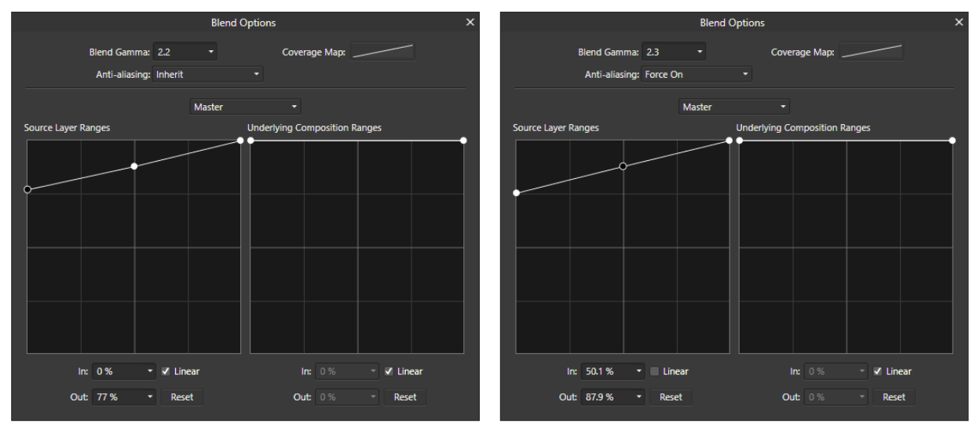Open the Coverage Map curve in right dialog
This screenshot has height=431, width=980.
click(872, 52)
